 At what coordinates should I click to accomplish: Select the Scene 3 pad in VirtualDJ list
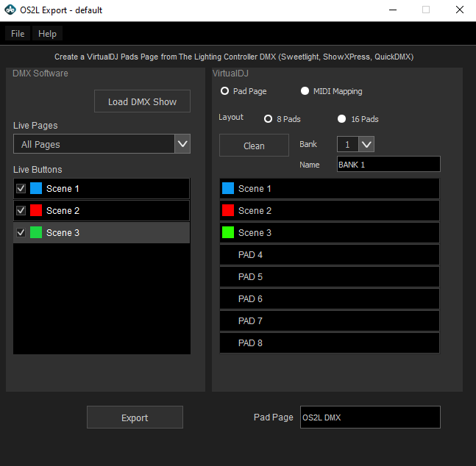click(x=330, y=233)
